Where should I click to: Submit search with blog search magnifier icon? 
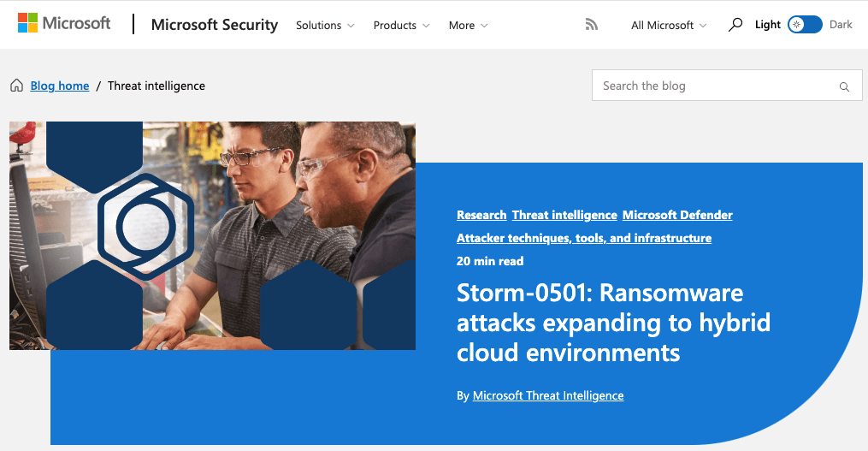[844, 86]
